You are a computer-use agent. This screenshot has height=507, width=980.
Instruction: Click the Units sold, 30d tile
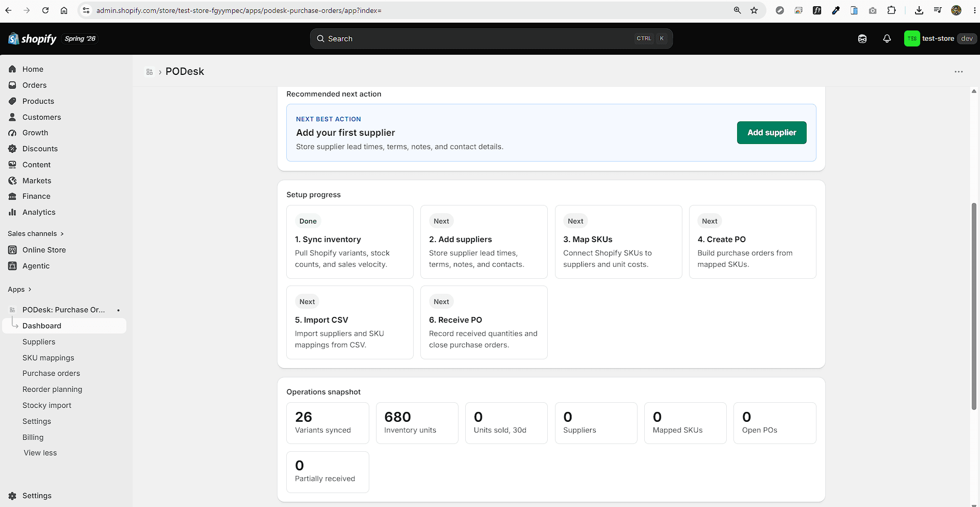(507, 423)
